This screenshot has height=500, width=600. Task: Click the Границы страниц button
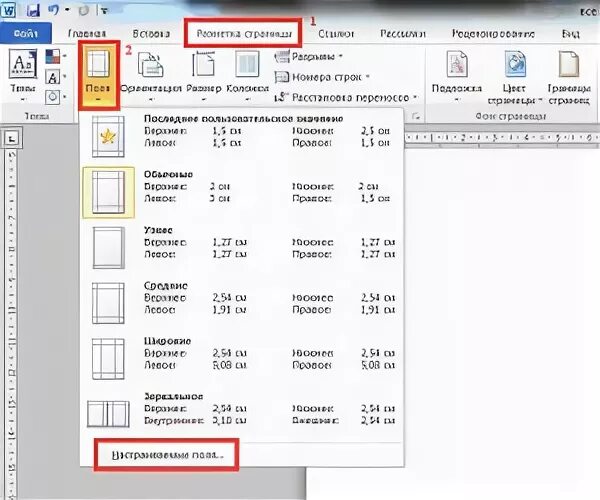coord(569,77)
